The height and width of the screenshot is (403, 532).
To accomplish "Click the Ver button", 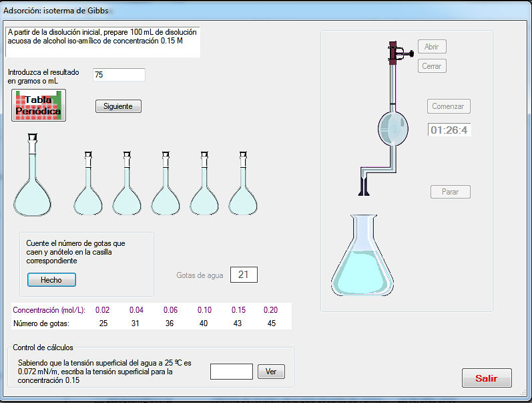I will pos(271,372).
